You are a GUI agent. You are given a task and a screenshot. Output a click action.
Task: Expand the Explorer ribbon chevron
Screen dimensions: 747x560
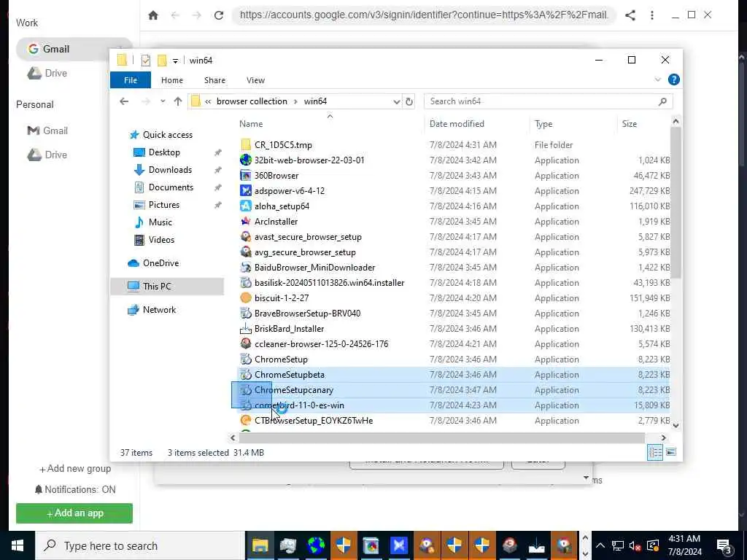[x=657, y=79]
